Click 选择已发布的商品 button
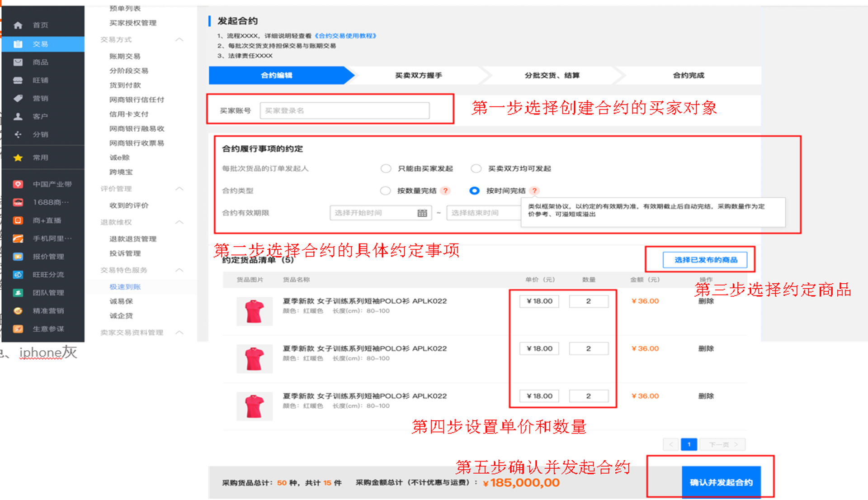 705,260
